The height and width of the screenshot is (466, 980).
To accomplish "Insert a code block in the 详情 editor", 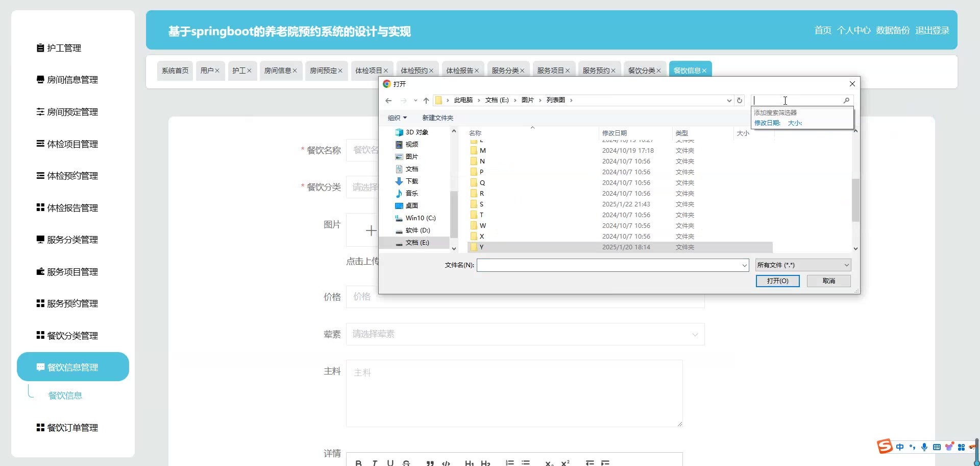I will (446, 463).
